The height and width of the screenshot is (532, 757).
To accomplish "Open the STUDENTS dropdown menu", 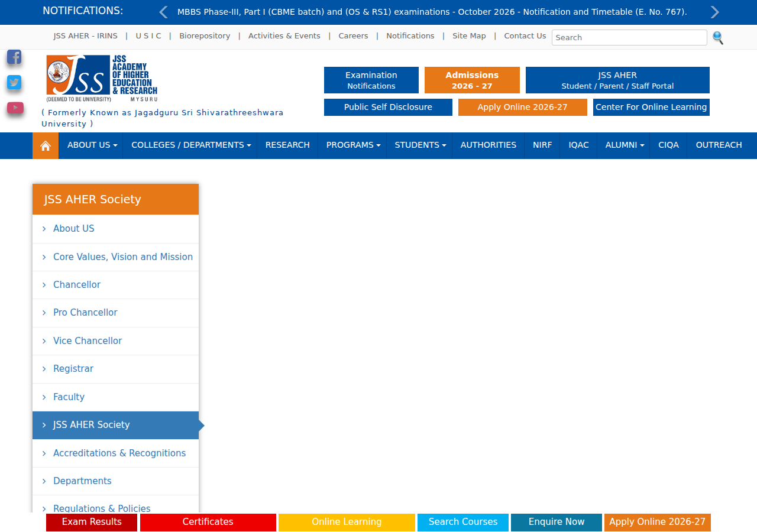I will [x=420, y=145].
